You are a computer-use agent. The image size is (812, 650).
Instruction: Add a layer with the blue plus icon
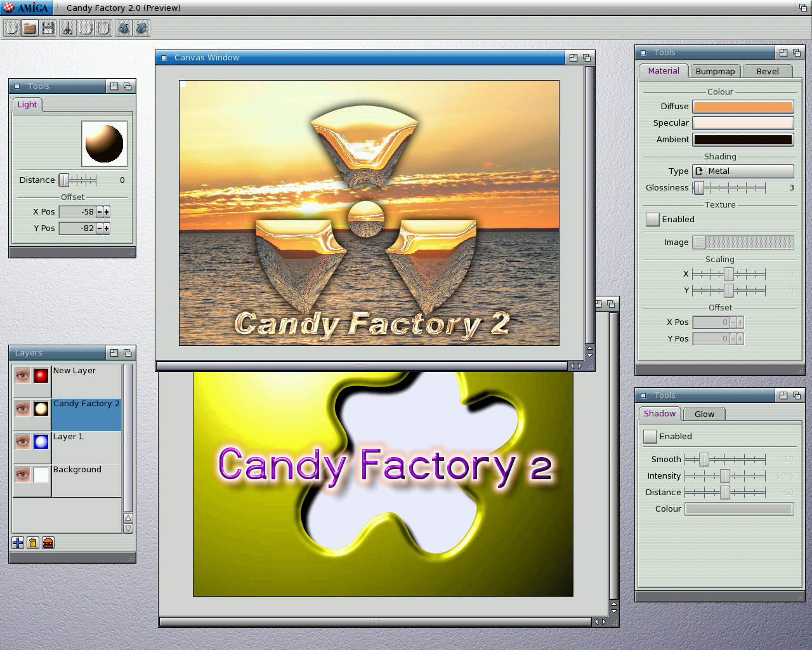click(x=18, y=543)
